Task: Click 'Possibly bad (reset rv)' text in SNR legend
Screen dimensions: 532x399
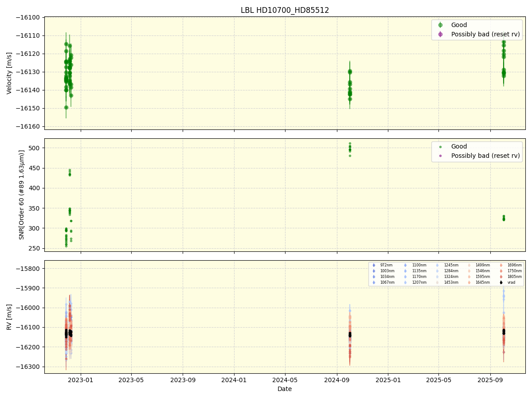Action: (485, 156)
